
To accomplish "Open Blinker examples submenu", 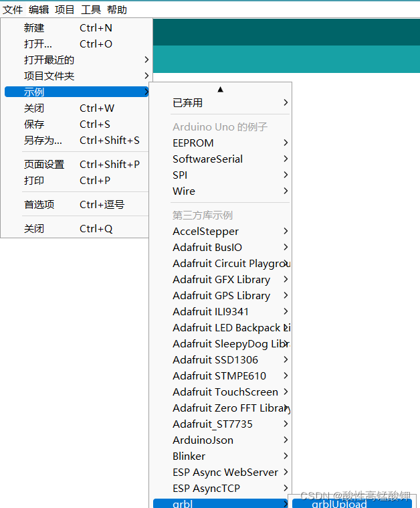I will (221, 456).
